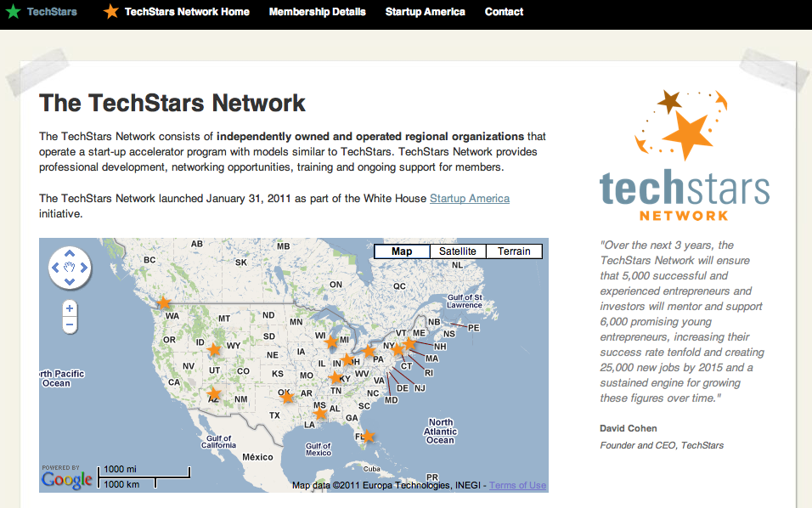This screenshot has width=812, height=508.
Task: Pan the map left with the arrow
Action: 55,268
